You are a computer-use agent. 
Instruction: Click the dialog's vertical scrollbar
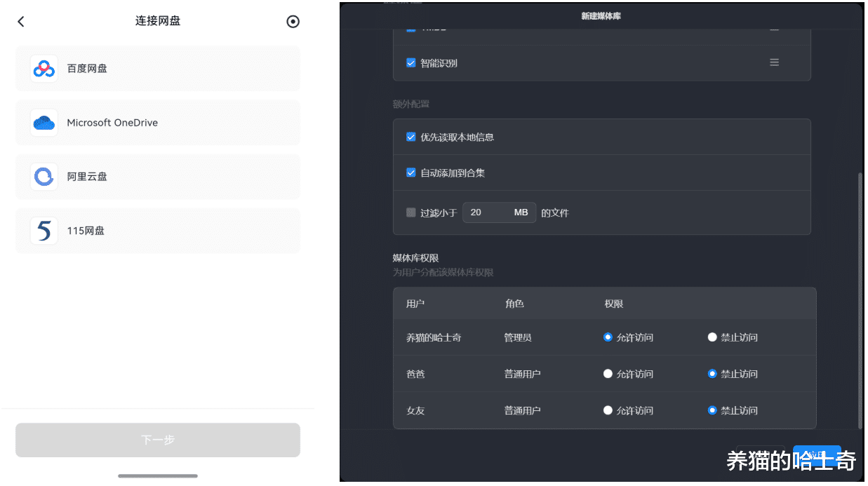click(860, 302)
